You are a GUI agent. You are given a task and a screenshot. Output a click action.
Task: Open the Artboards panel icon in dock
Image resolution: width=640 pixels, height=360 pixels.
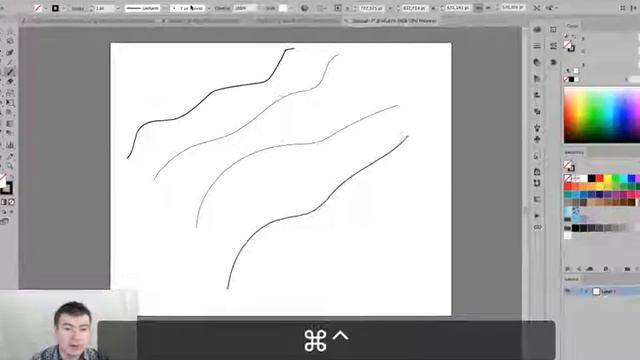point(537,183)
